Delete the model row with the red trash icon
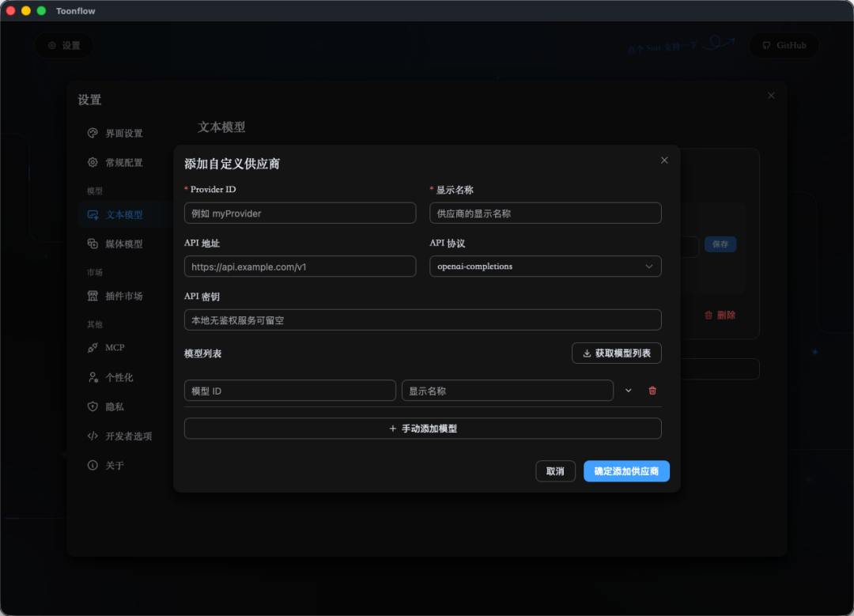This screenshot has height=616, width=854. click(652, 391)
